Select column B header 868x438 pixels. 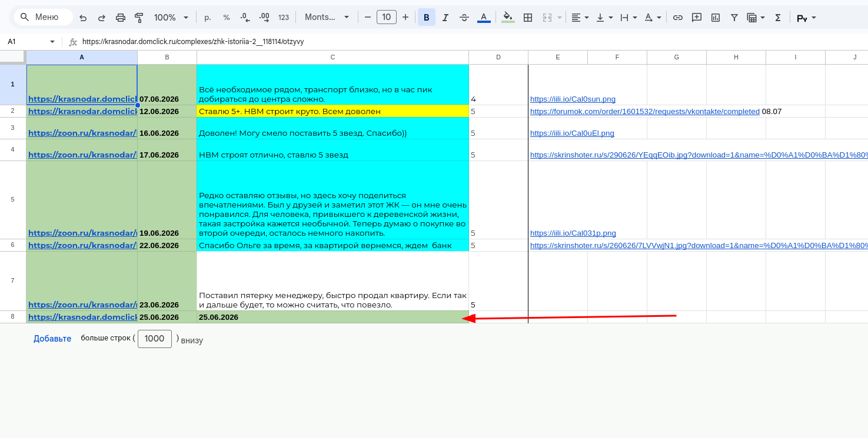click(x=167, y=57)
